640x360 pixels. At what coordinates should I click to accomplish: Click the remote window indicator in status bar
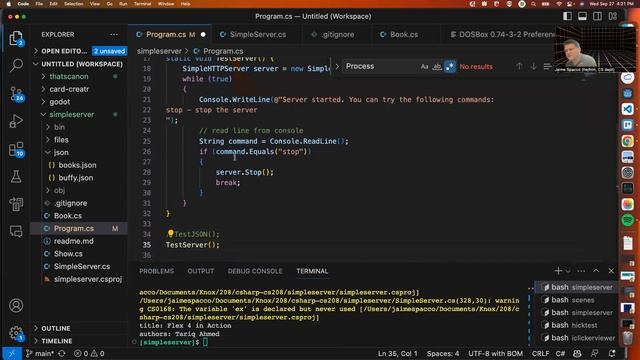(x=11, y=353)
